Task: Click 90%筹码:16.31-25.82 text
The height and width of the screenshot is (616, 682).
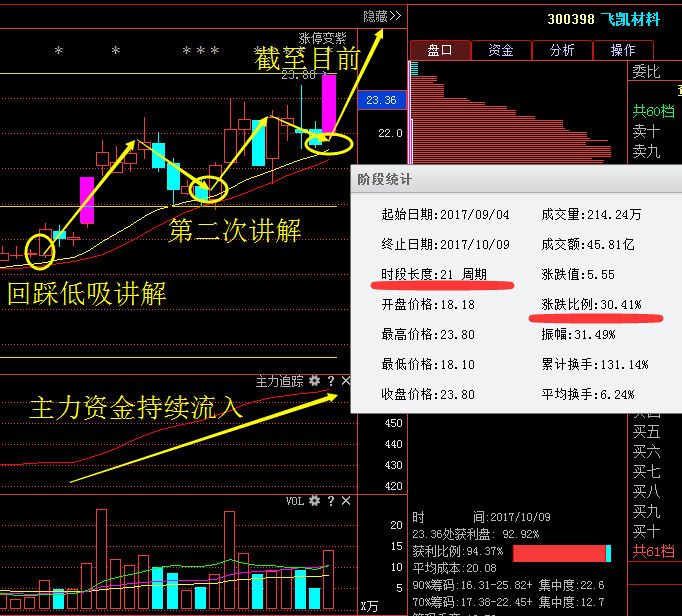Action: tap(471, 585)
